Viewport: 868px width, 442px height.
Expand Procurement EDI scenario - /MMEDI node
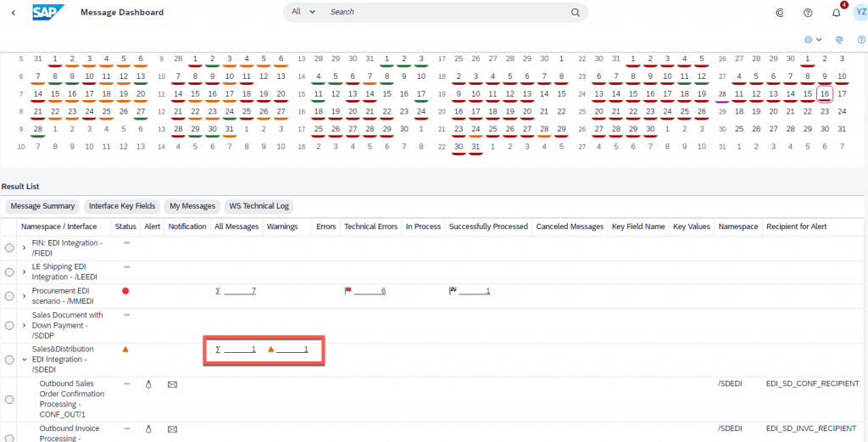(24, 296)
